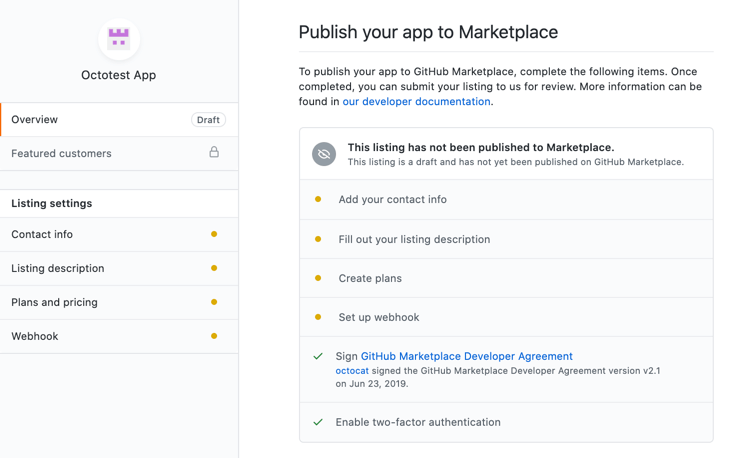Viewport: 730px width, 458px height.
Task: Click the Octotest App name text
Action: (x=119, y=75)
